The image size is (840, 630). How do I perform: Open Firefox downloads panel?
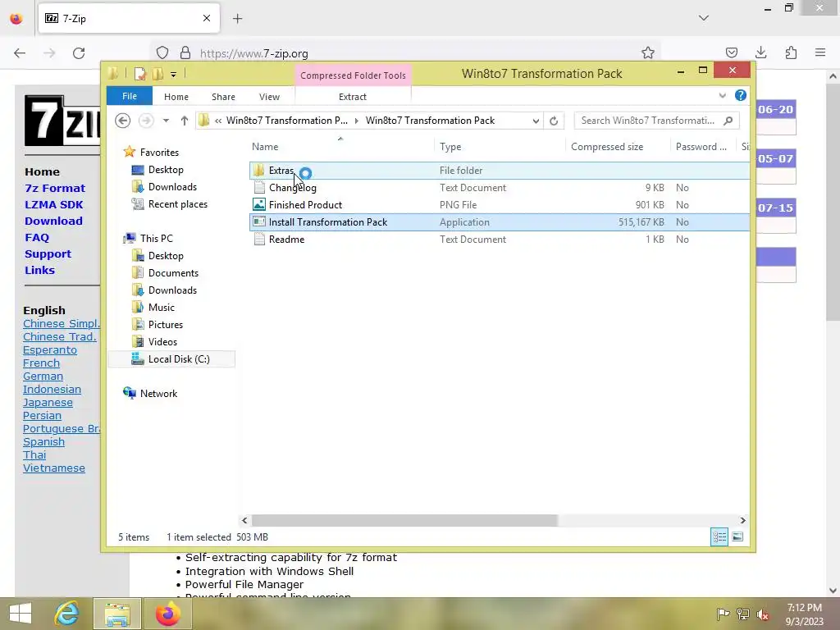[x=760, y=52]
